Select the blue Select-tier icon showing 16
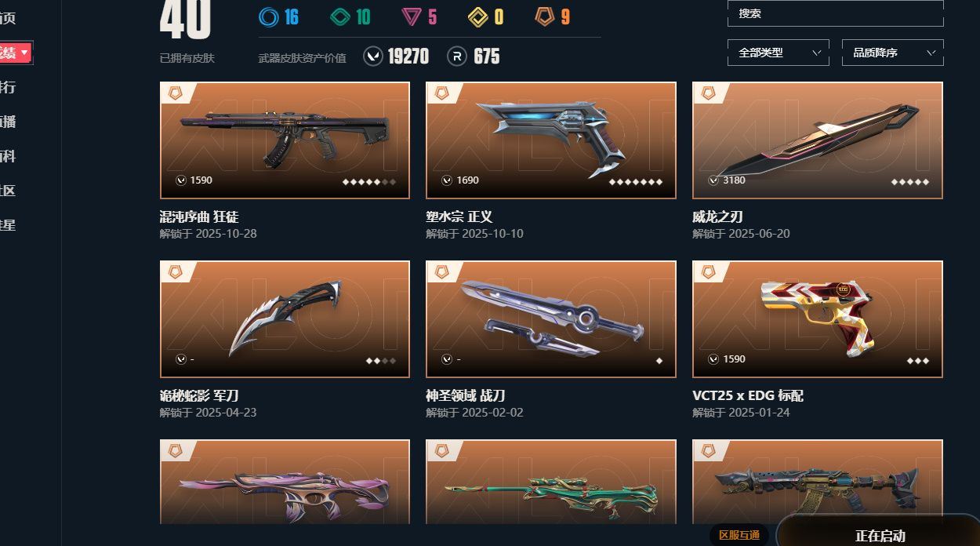980x546 pixels. click(269, 16)
